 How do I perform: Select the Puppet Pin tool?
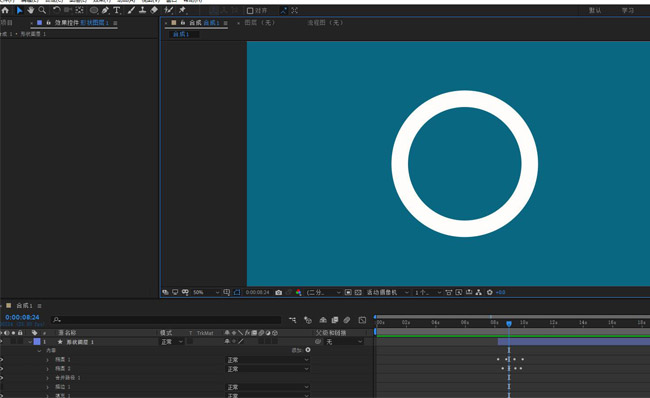[x=182, y=10]
